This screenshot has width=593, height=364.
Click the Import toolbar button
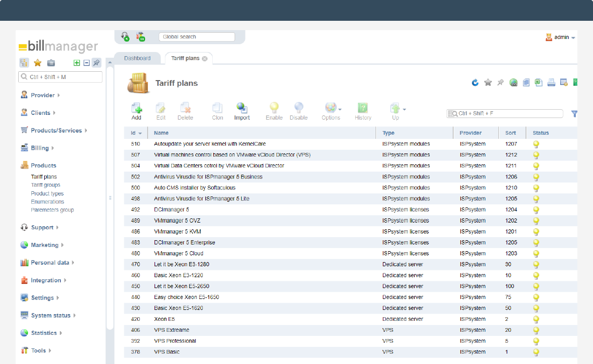tap(242, 111)
